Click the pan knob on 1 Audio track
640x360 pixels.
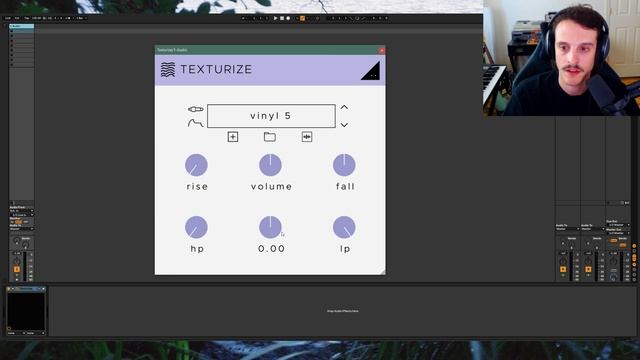tap(17, 261)
